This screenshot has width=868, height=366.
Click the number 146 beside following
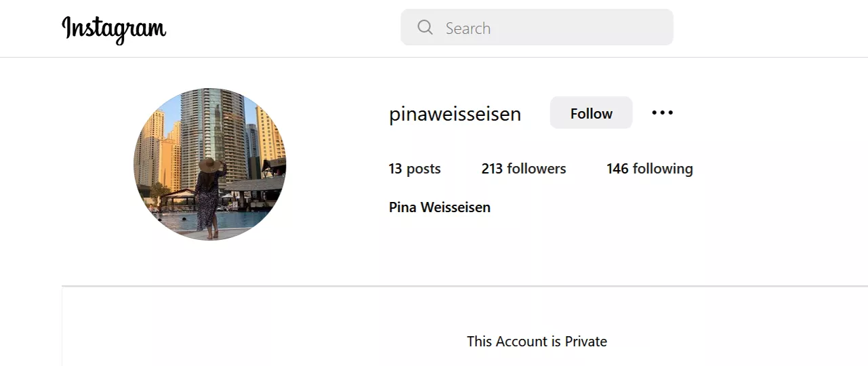tap(617, 169)
